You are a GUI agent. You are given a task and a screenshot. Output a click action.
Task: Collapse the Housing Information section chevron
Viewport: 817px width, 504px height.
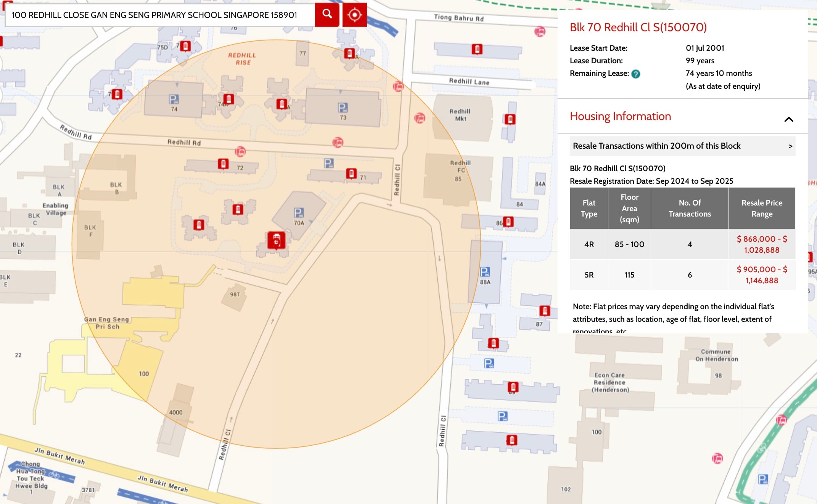[x=788, y=119]
